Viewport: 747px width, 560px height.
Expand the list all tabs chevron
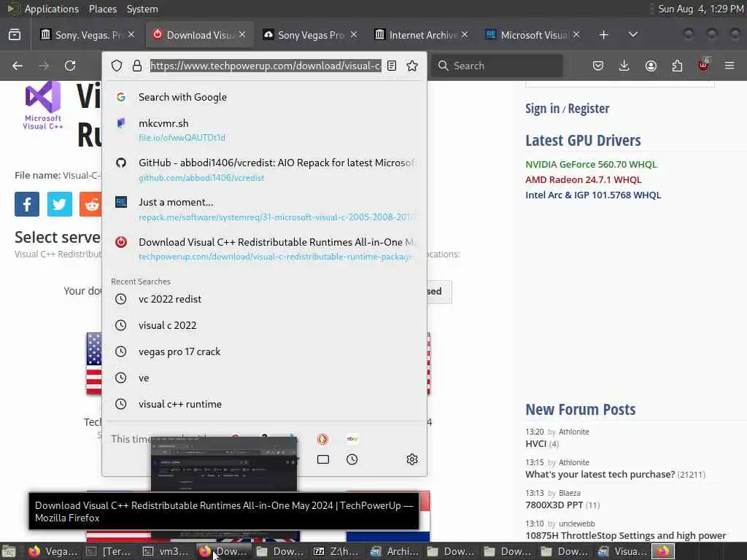point(632,34)
